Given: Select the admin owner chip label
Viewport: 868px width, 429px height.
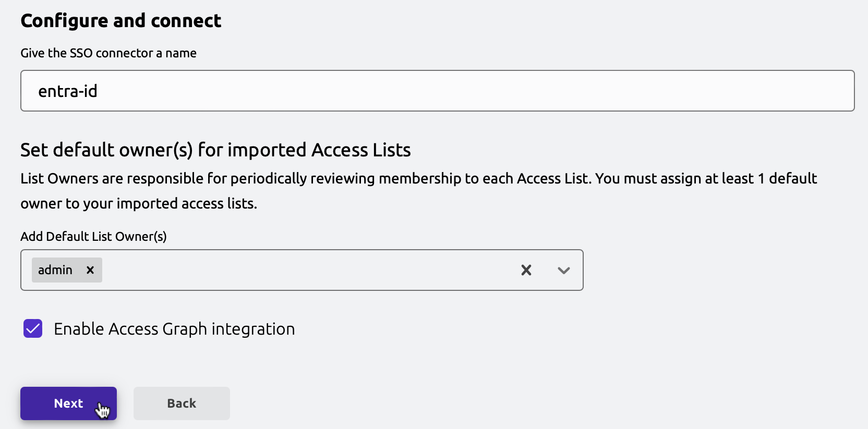Looking at the screenshot, I should (55, 270).
